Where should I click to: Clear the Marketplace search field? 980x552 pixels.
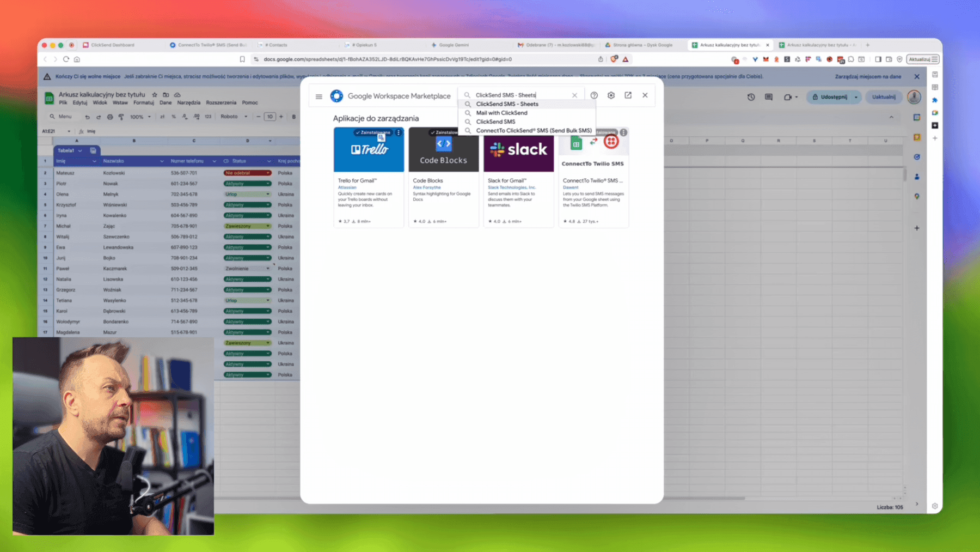pyautogui.click(x=574, y=95)
